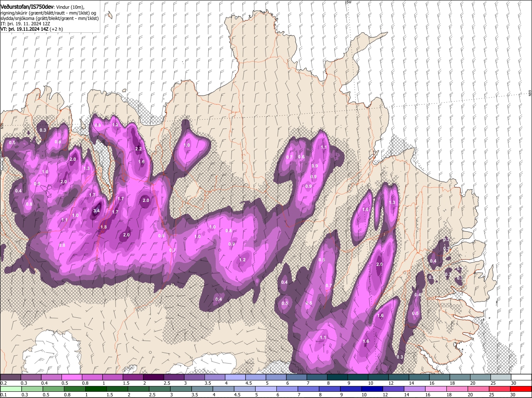Pick white upper legend swatch above label 30
This screenshot has width=532, height=398.
click(521, 377)
